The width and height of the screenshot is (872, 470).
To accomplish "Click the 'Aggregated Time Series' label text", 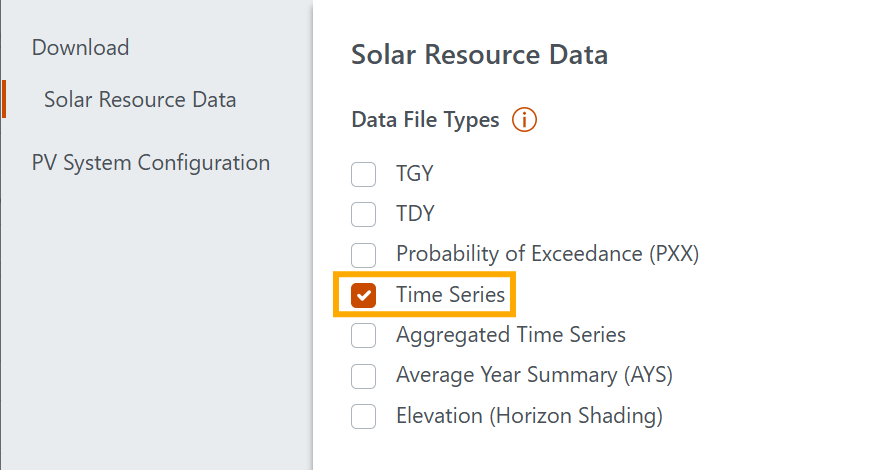I will [x=511, y=335].
